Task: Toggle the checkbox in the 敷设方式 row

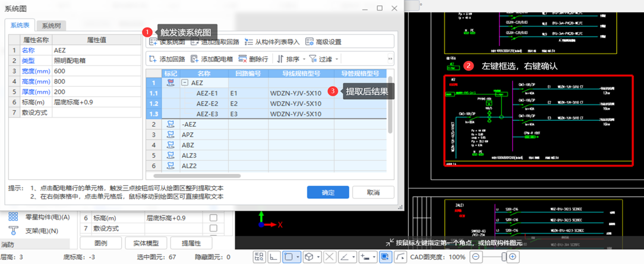Action: coord(213,228)
